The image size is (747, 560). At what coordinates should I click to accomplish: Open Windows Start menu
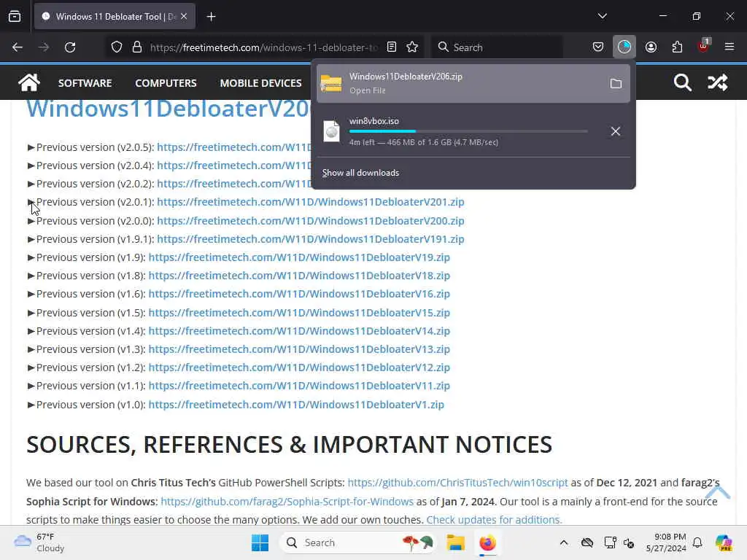[260, 542]
